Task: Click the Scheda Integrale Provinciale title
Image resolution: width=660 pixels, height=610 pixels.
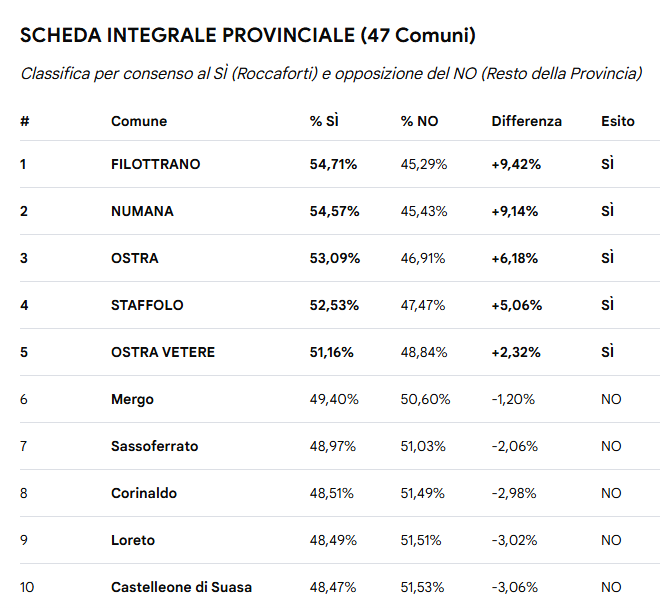Action: coord(247,35)
